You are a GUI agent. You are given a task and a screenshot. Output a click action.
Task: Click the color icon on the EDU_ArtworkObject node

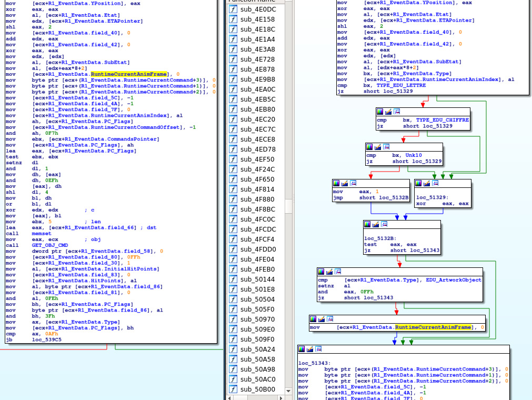pos(321,272)
